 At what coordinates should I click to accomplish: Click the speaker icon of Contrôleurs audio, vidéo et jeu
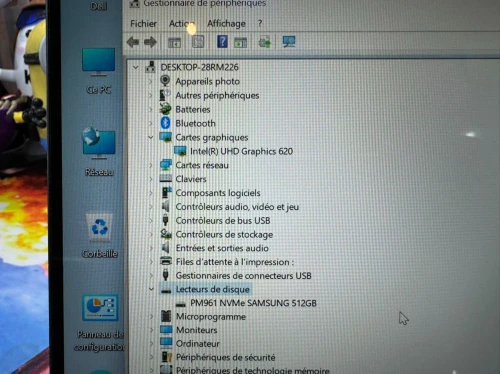pos(166,206)
